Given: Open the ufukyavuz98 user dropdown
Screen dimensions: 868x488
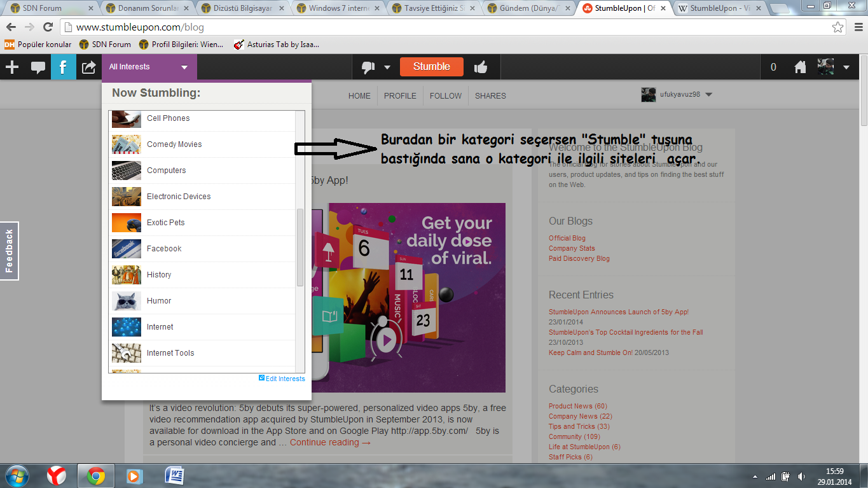Looking at the screenshot, I should point(677,95).
